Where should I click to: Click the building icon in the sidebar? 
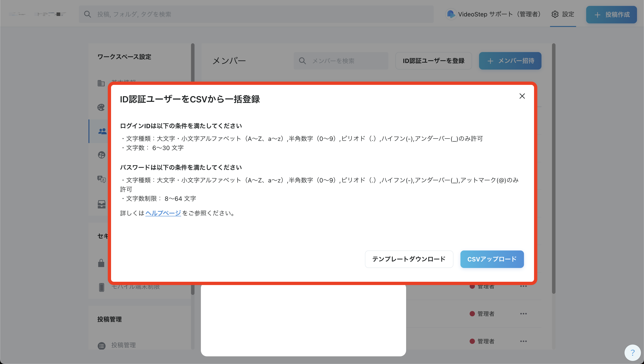101,83
